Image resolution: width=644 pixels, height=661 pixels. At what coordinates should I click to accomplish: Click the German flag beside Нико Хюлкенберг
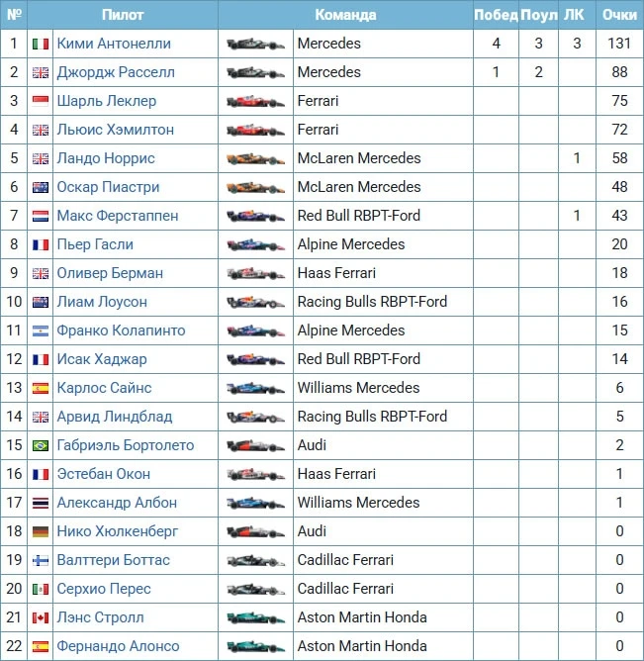pos(41,531)
